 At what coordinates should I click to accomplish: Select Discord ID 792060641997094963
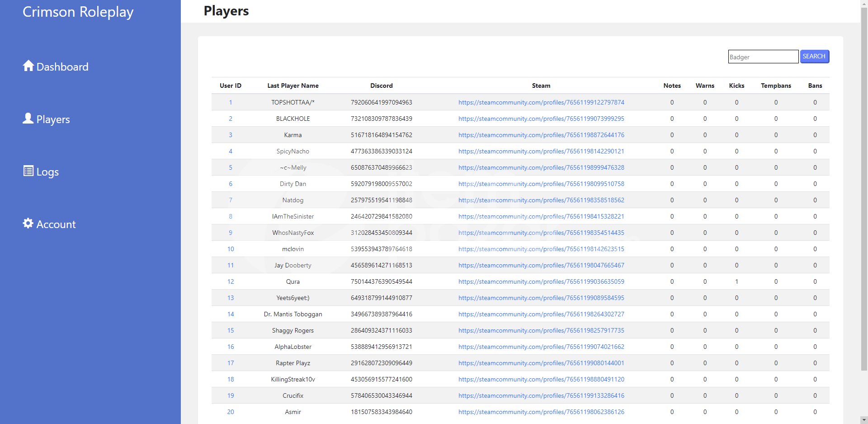(x=382, y=102)
